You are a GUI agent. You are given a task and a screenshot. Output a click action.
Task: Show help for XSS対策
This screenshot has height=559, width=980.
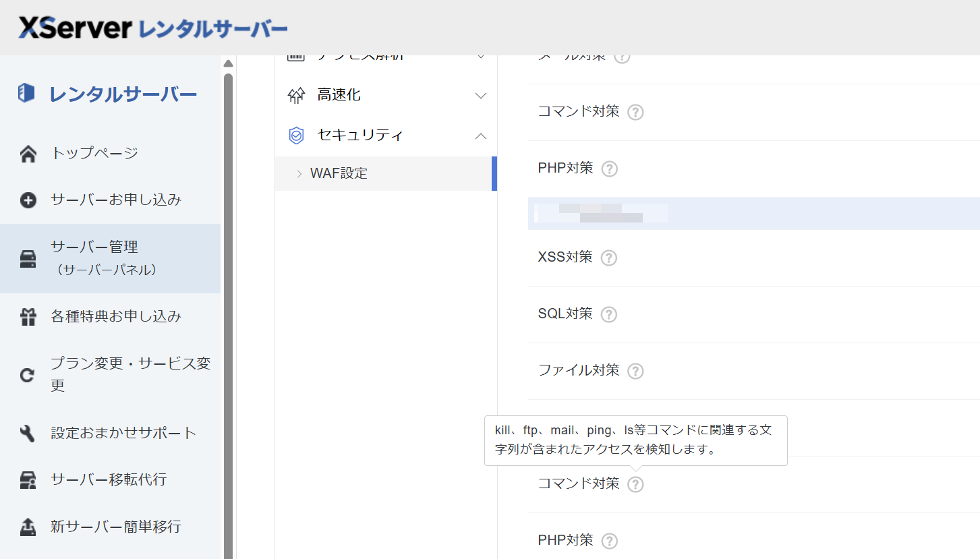pos(609,258)
